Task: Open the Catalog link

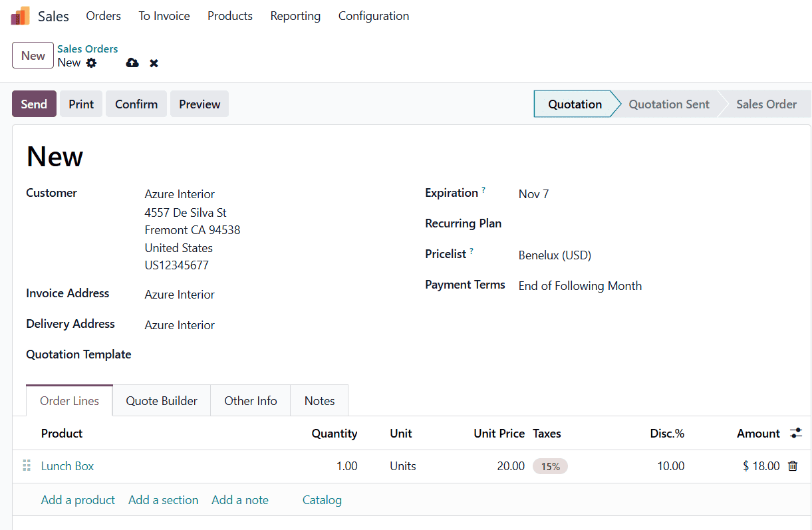Action: tap(322, 500)
